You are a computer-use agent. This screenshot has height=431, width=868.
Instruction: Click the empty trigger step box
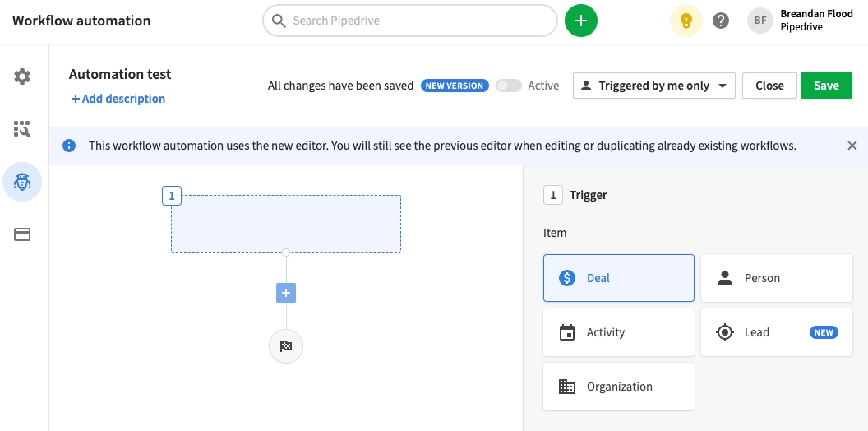[x=286, y=224]
